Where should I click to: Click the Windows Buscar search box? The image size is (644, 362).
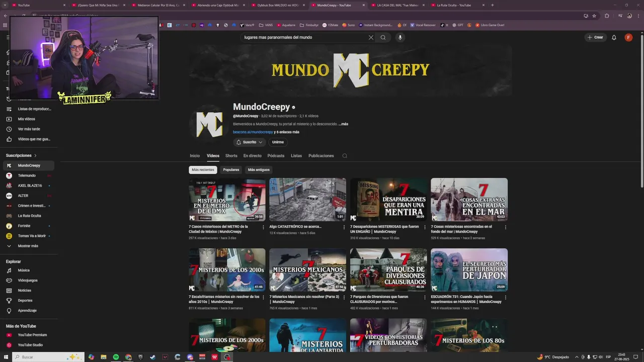[48, 357]
